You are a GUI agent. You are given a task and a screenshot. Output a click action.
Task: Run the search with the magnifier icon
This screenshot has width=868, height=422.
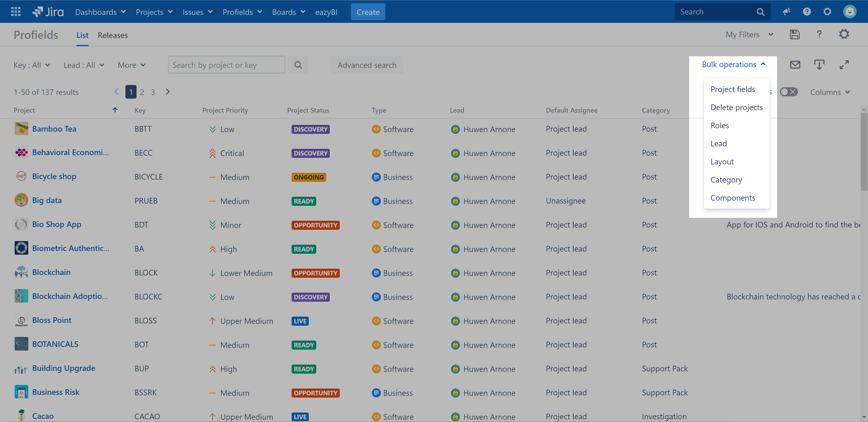[x=298, y=64]
